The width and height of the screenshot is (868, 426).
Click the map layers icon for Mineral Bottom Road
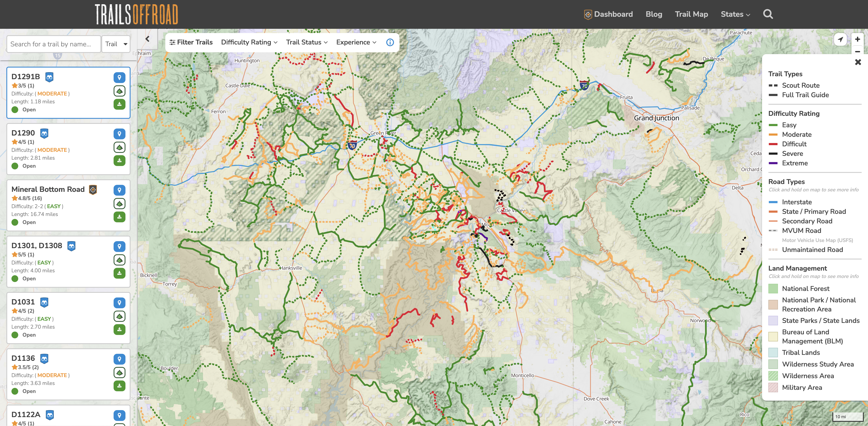click(x=119, y=203)
